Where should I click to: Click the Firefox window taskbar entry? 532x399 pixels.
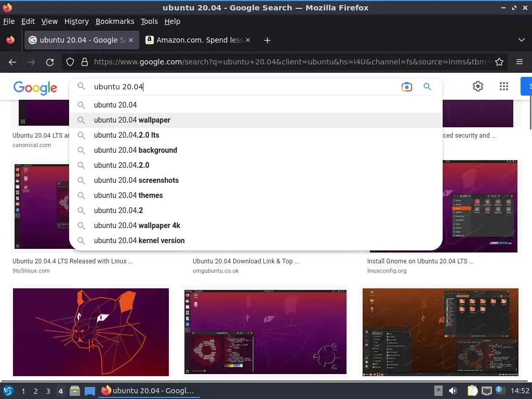coord(149,391)
